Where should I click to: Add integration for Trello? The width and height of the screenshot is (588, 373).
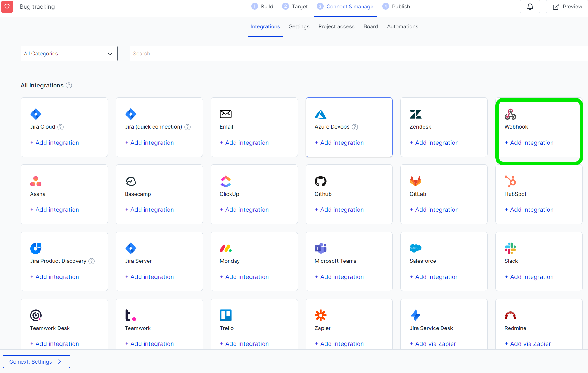pos(244,344)
